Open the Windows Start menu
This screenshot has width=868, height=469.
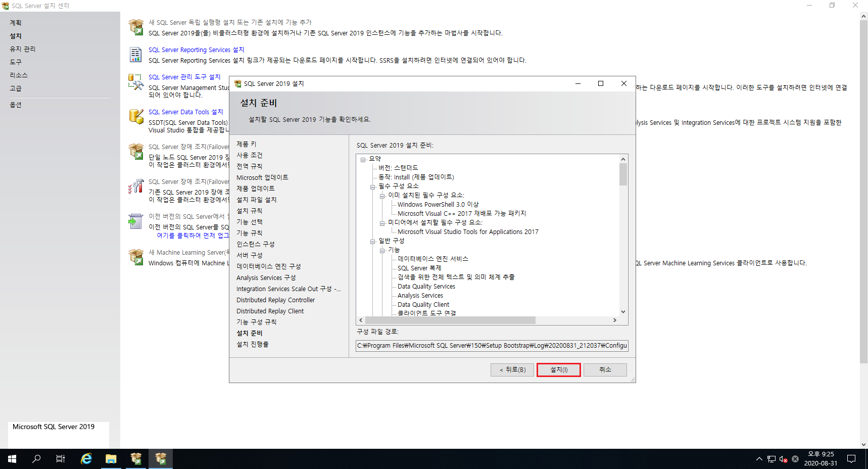coord(12,459)
